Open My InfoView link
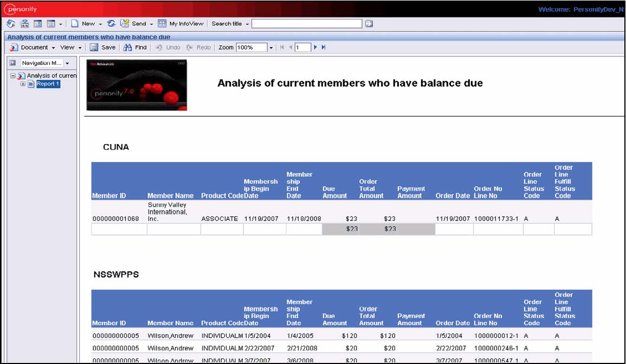The image size is (626, 364). coord(186,23)
